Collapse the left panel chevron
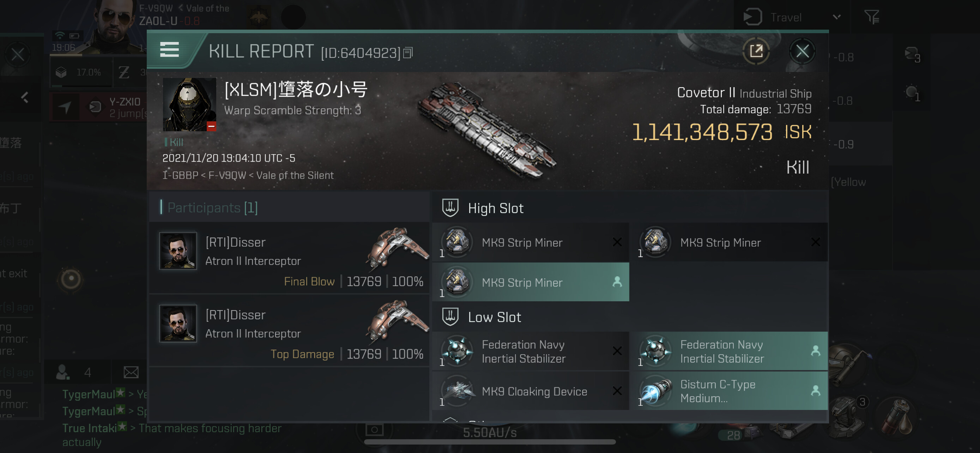The height and width of the screenshot is (453, 980). [x=25, y=98]
